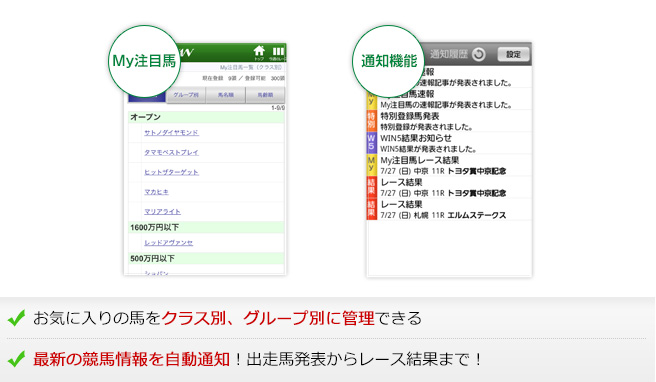Open the three-bar menu icon beside home

(278, 52)
